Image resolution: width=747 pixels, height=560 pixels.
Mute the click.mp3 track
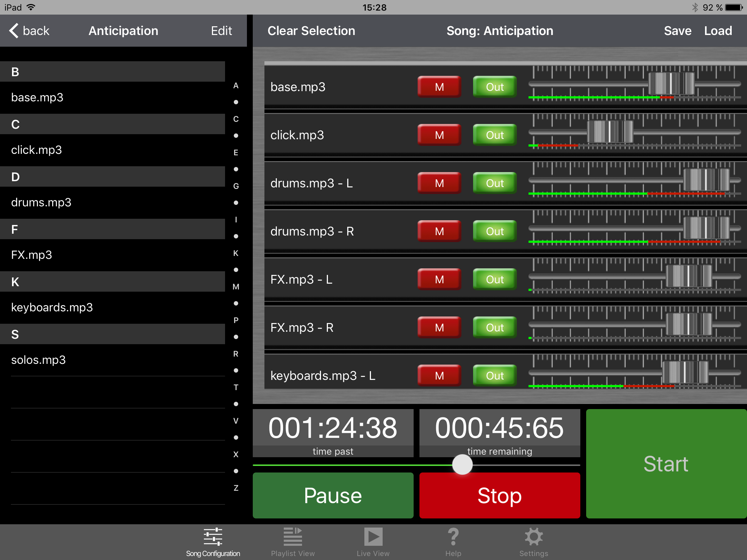[440, 135]
